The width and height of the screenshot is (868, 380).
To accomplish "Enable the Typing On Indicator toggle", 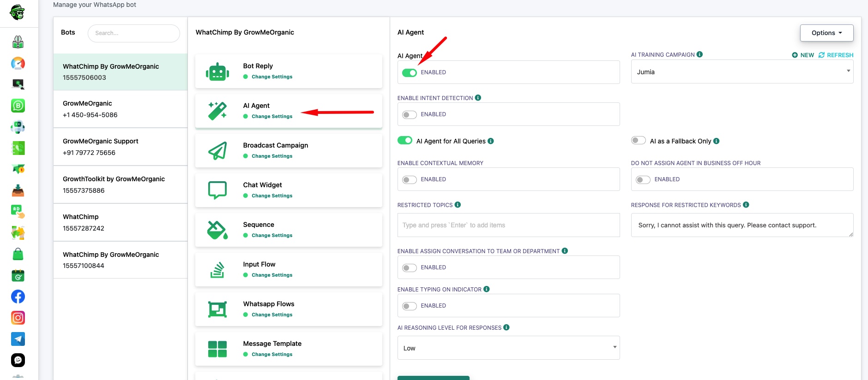I will click(409, 306).
